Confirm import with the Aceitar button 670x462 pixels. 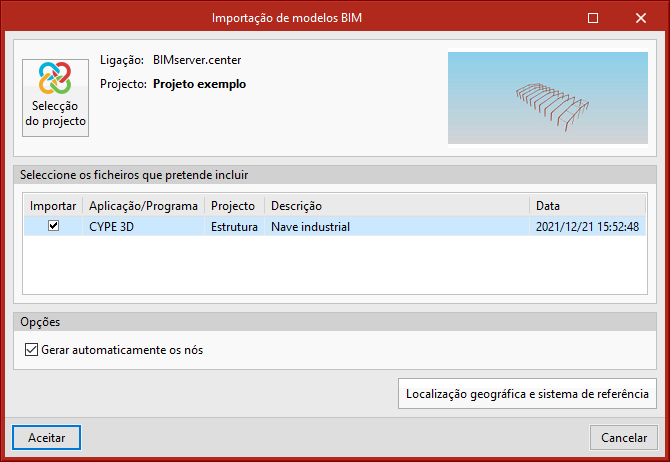[46, 438]
